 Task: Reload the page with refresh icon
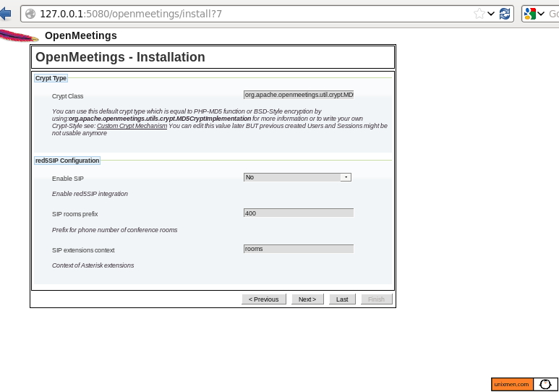point(505,14)
